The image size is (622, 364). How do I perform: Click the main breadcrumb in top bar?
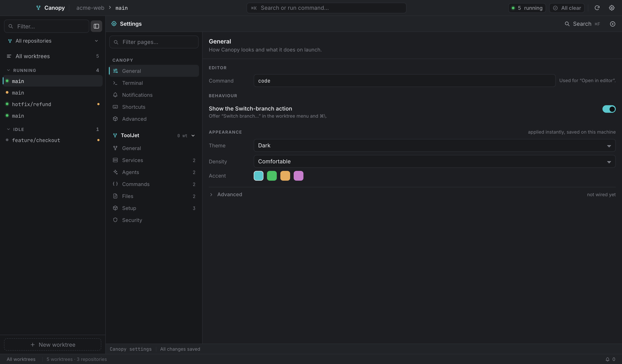[122, 8]
